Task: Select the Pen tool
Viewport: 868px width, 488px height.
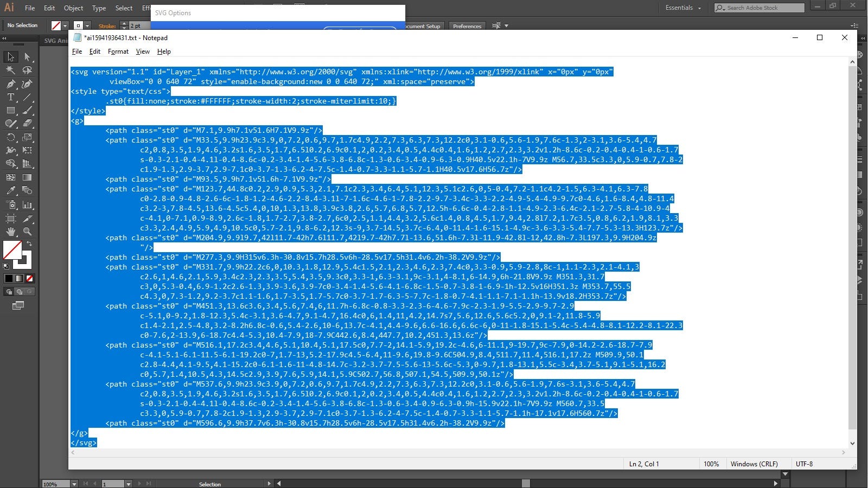Action: tap(10, 84)
